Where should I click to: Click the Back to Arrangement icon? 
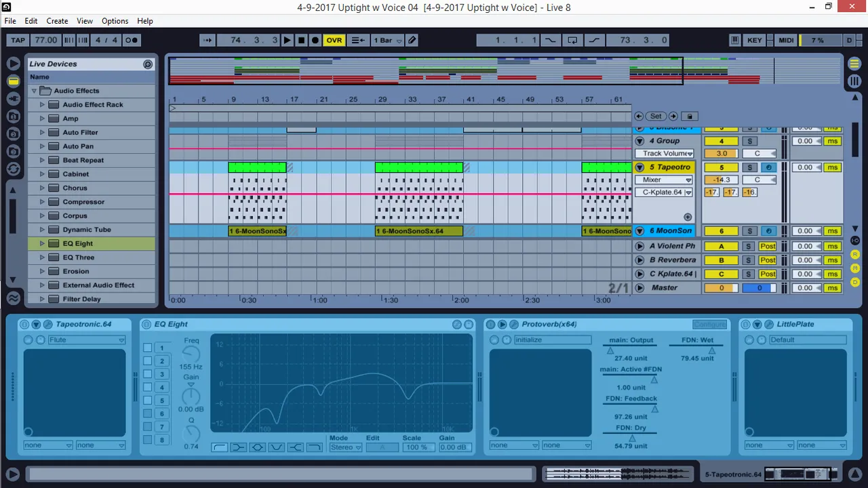pos(359,40)
